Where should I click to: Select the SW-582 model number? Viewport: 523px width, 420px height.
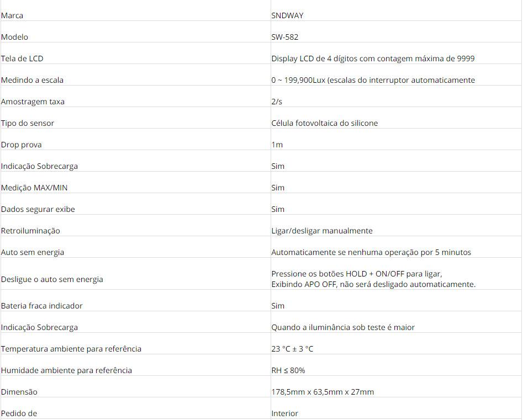click(285, 37)
